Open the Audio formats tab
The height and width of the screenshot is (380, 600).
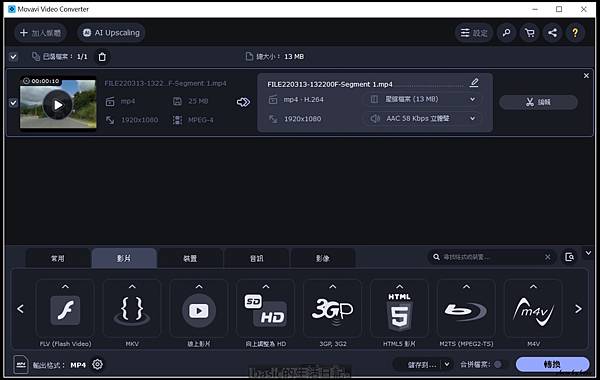(256, 258)
